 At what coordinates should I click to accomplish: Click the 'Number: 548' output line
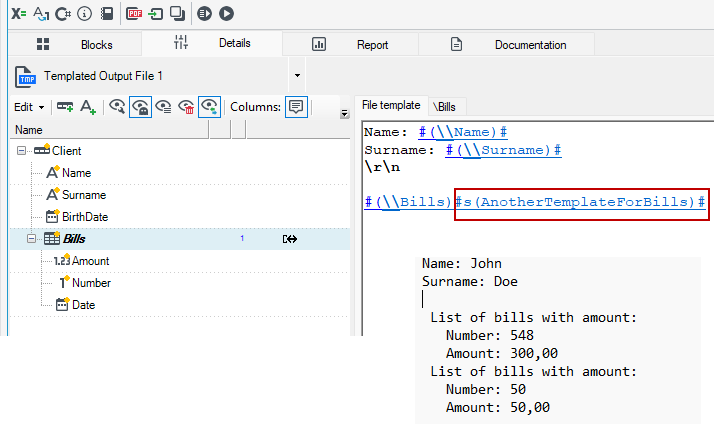tap(490, 336)
